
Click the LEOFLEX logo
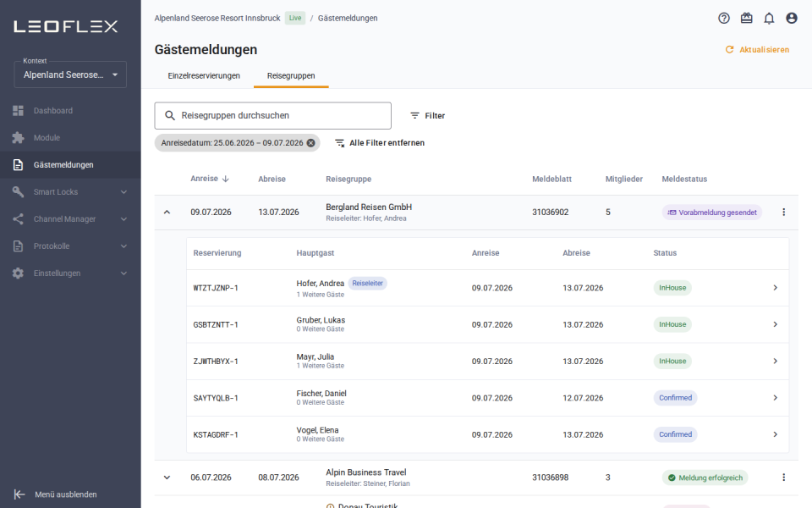[x=66, y=26]
